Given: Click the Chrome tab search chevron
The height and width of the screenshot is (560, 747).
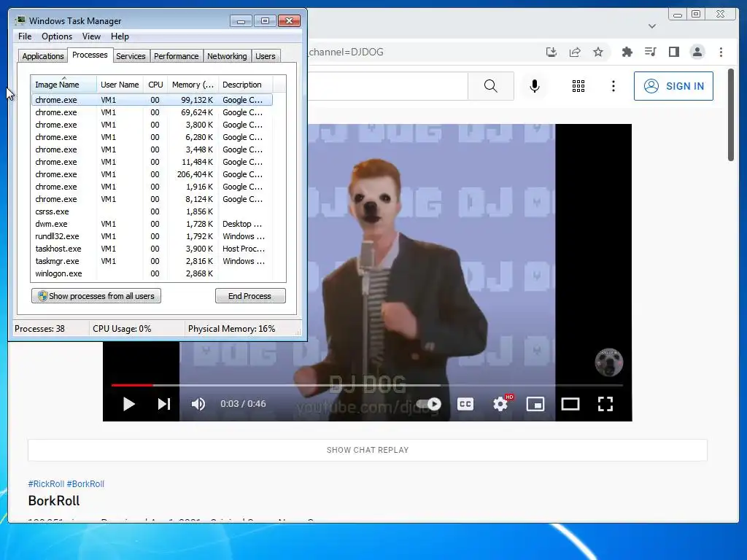Looking at the screenshot, I should [652, 26].
